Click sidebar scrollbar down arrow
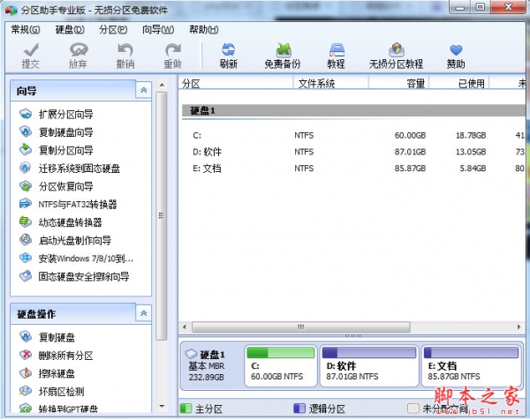530x420 pixels. [x=162, y=407]
